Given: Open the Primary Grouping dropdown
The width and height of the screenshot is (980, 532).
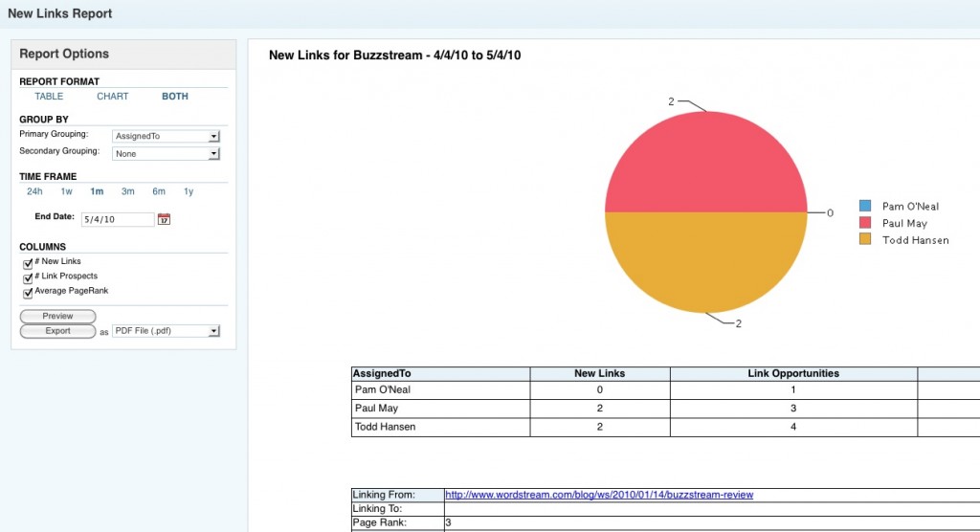Looking at the screenshot, I should click(166, 136).
